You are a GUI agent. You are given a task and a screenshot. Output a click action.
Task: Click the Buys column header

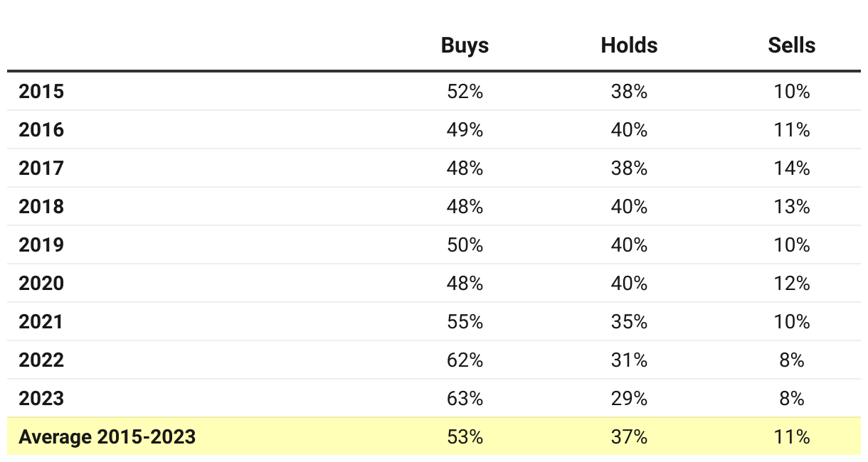(x=465, y=45)
